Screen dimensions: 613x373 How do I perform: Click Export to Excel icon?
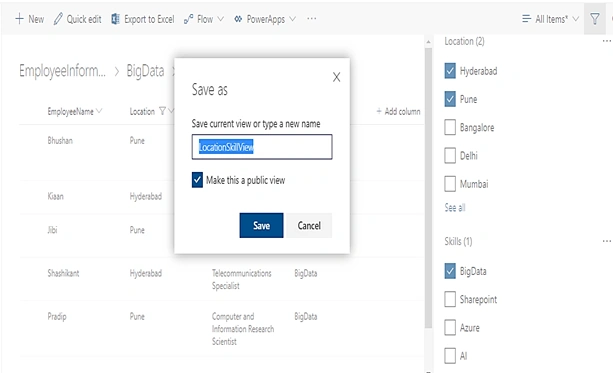coord(115,19)
